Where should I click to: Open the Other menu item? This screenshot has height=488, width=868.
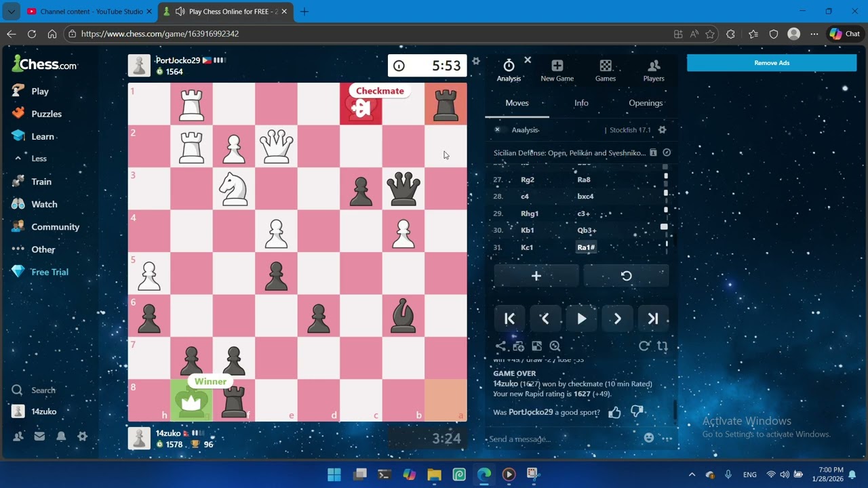(33, 249)
